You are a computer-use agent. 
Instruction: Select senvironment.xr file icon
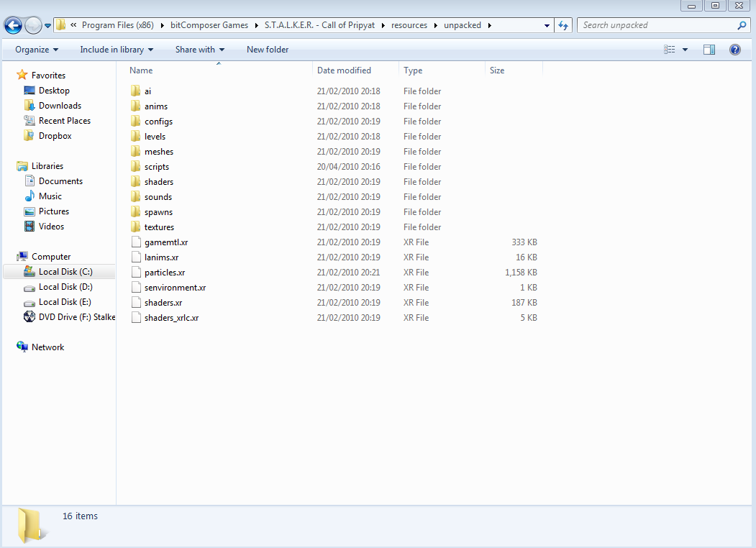pyautogui.click(x=136, y=287)
